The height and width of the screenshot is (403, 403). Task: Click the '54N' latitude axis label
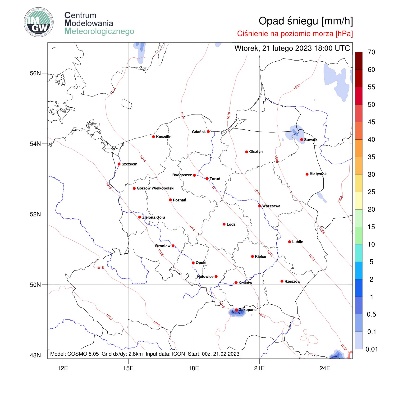[35, 144]
